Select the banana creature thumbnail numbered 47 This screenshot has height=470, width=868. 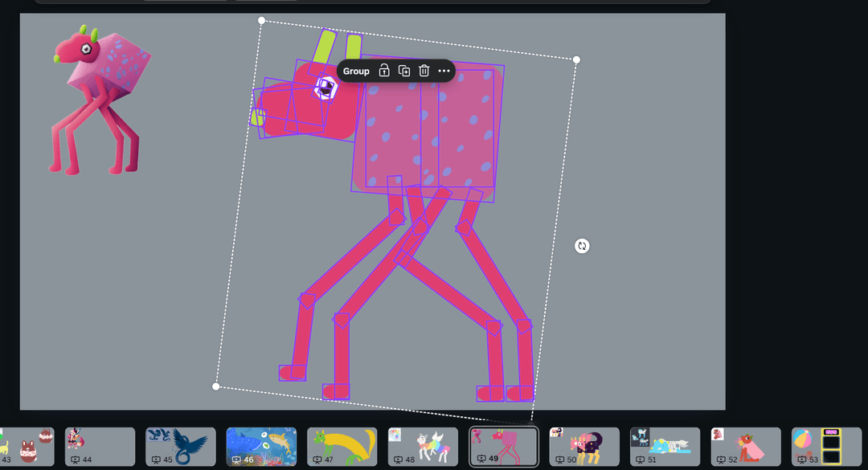tap(344, 444)
